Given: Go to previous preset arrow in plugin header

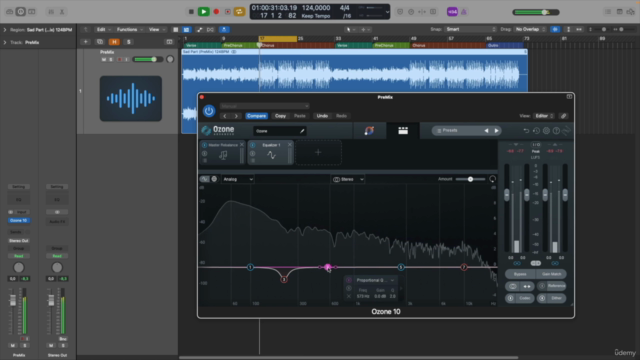Looking at the screenshot, I should [224, 116].
